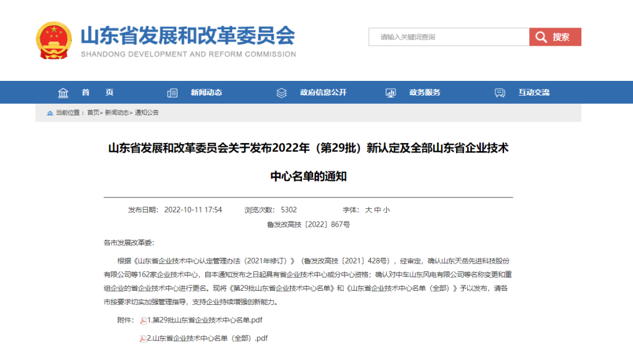This screenshot has width=633, height=364.
Task: Go to 政务服务 in navigation bar
Action: pos(425,93)
